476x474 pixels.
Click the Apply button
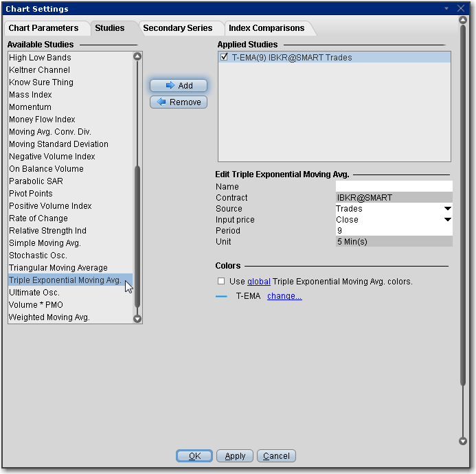click(235, 456)
